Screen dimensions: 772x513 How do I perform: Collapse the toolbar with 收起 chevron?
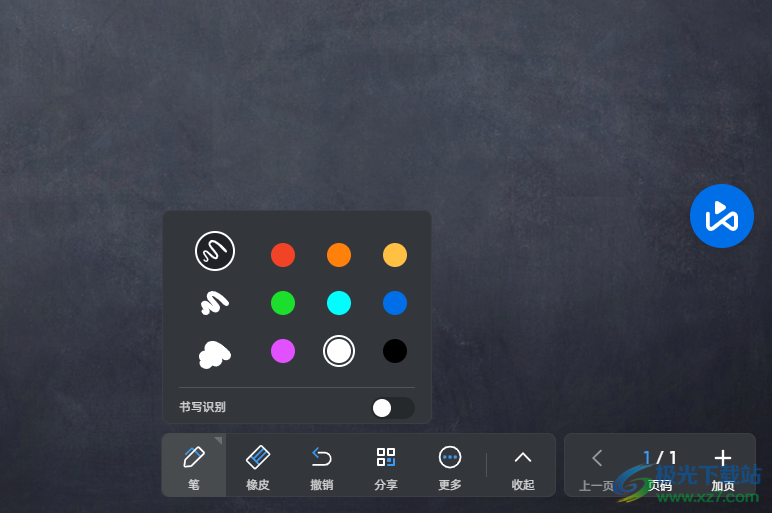[523, 465]
